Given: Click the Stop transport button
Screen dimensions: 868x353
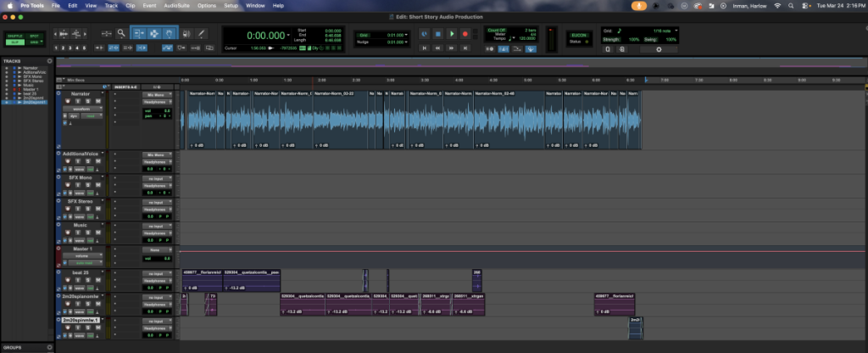Looking at the screenshot, I should click(x=438, y=34).
